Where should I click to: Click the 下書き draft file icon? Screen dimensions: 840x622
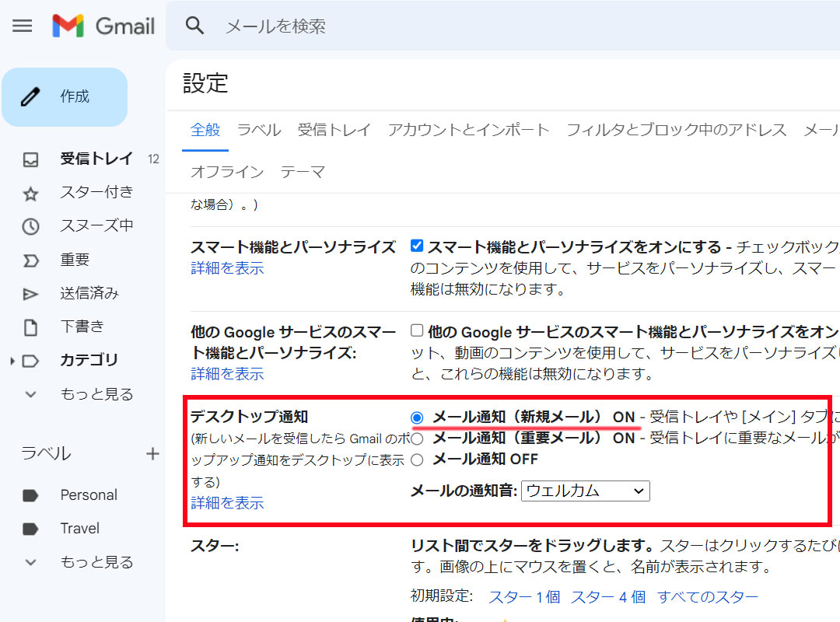[x=30, y=327]
